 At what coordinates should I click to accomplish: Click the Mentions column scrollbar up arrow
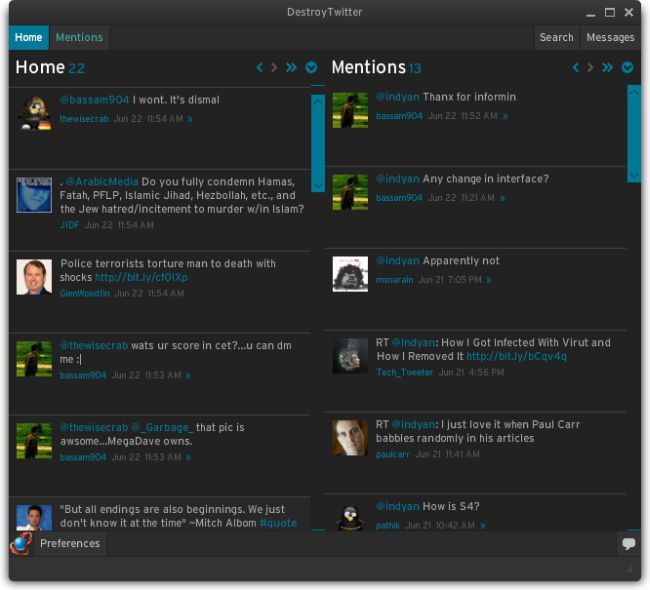coord(634,92)
